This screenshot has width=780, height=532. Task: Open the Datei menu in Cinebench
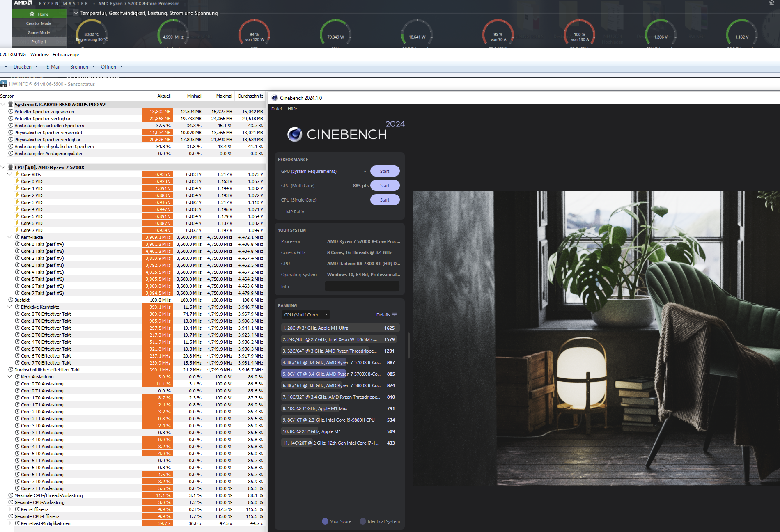[x=276, y=109]
